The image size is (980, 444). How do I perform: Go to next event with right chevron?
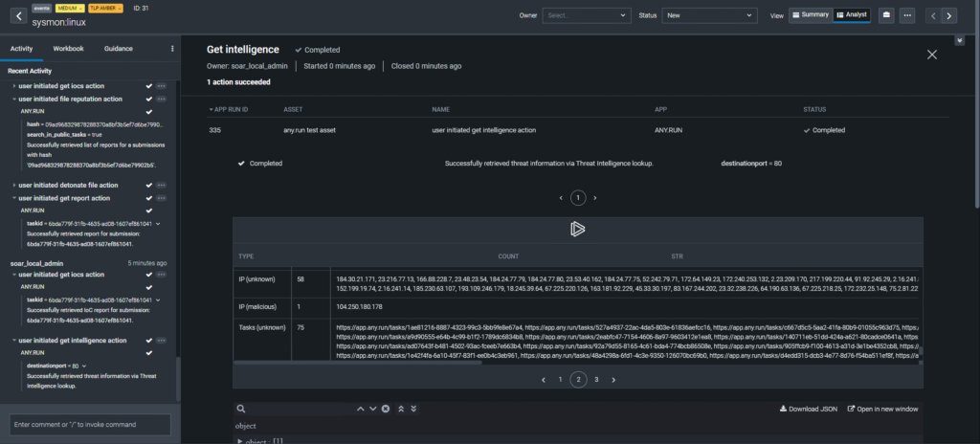pos(948,15)
